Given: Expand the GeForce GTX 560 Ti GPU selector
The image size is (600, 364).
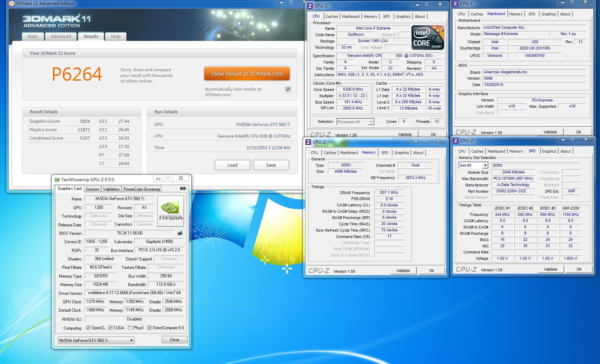Looking at the screenshot, I should (x=131, y=340).
